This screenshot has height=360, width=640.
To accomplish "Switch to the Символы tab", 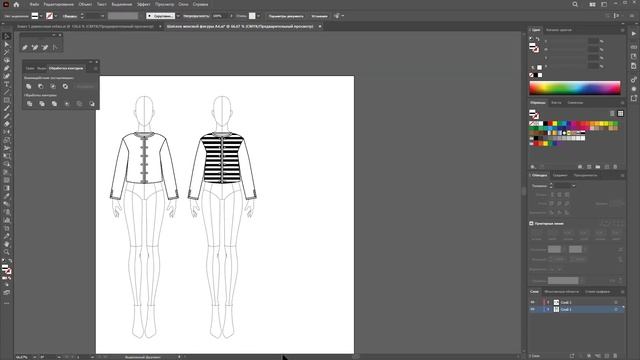I will (575, 102).
